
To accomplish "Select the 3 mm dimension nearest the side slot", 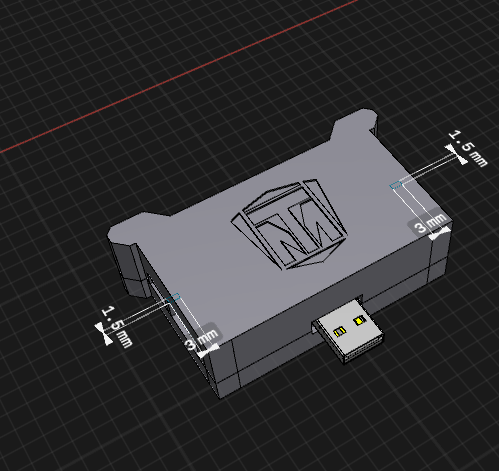I will tap(203, 340).
